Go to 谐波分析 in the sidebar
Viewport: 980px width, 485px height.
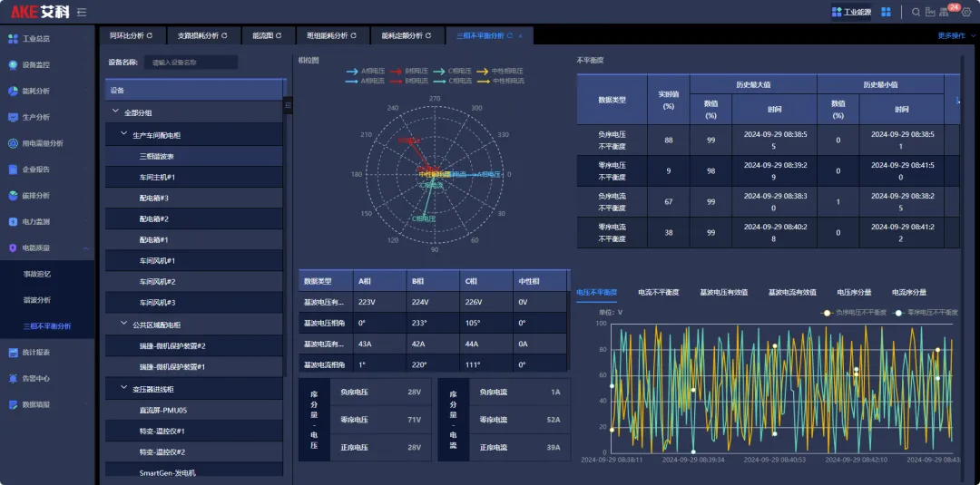pyautogui.click(x=37, y=300)
